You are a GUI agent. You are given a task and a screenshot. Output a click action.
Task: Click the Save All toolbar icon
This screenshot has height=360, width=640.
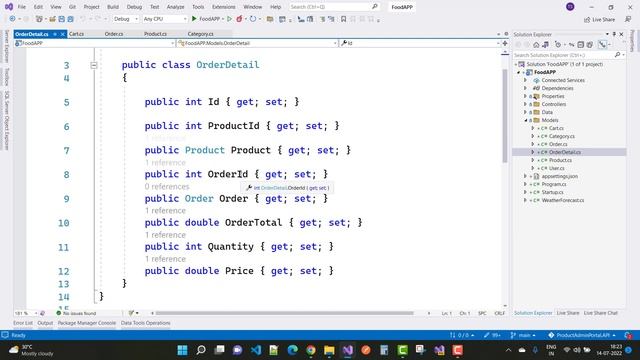pos(70,19)
